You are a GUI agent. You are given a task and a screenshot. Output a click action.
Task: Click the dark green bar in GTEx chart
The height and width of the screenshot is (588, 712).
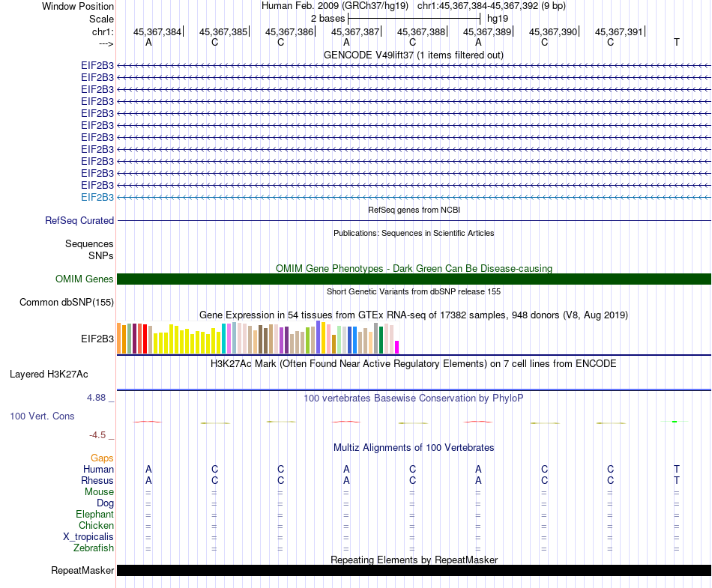(x=381, y=340)
